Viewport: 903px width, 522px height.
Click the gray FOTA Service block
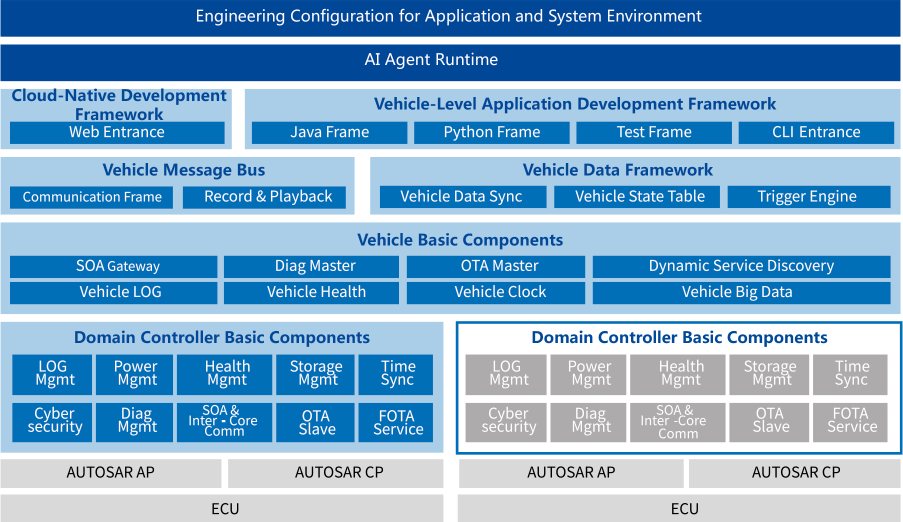pos(850,422)
